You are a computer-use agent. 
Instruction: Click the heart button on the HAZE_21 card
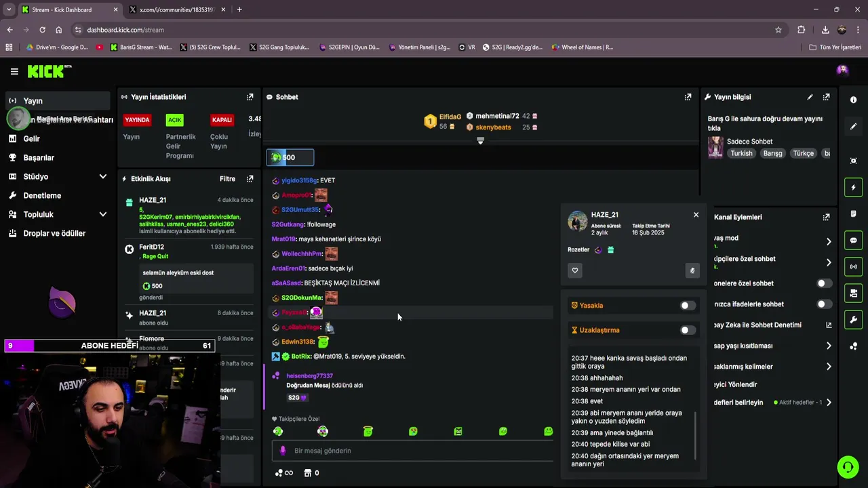[x=575, y=270]
